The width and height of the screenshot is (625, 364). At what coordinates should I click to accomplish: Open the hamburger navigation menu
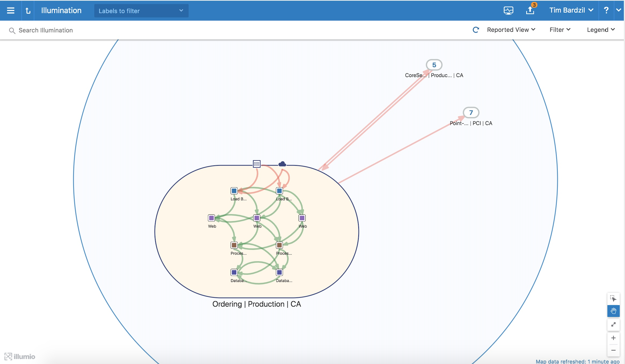[x=11, y=11]
